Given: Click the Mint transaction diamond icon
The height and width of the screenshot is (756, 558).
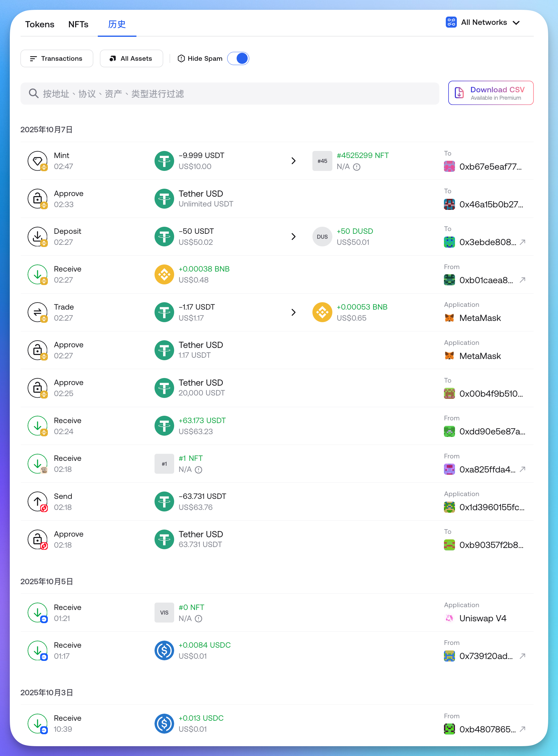Looking at the screenshot, I should click(x=37, y=161).
